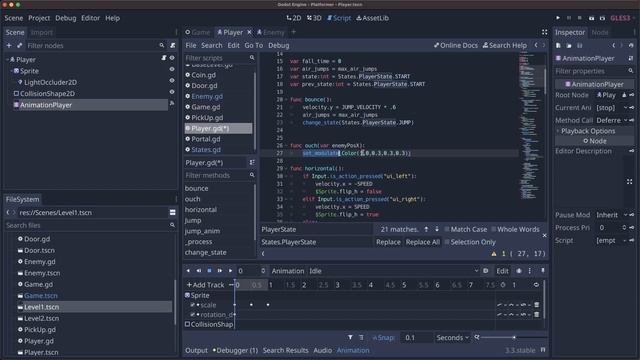The height and width of the screenshot is (360, 640).
Task: Switch to the 2D workspace
Action: [293, 18]
